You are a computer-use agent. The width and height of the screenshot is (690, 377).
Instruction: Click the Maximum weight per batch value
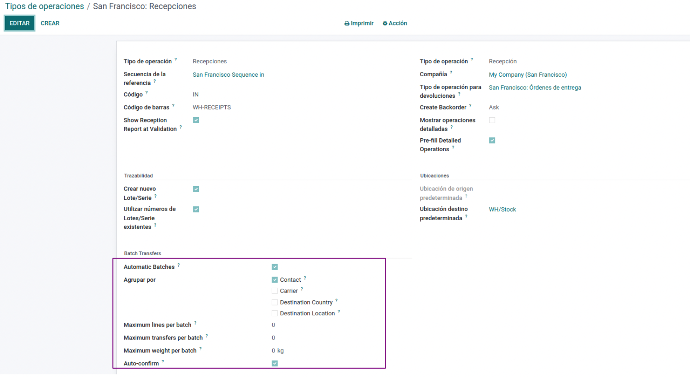point(278,351)
